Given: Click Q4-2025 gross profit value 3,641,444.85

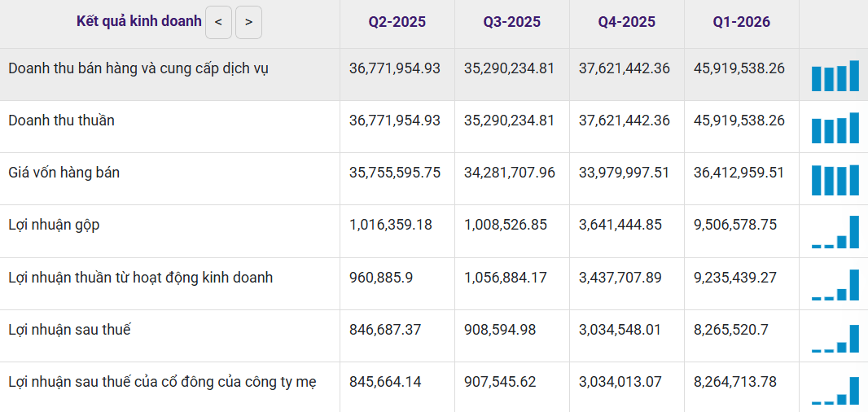Looking at the screenshot, I should coord(620,225).
